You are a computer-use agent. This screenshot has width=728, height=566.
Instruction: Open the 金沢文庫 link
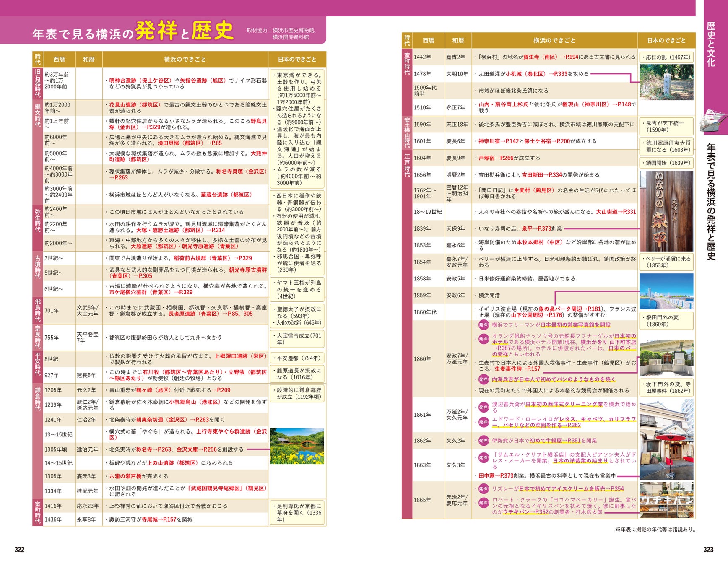tap(187, 449)
